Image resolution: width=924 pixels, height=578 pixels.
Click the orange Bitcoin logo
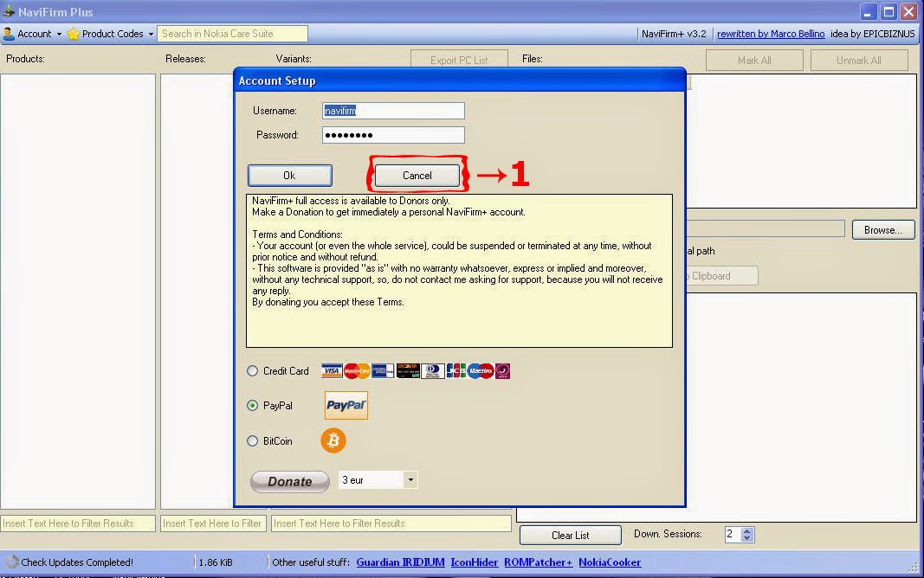(x=333, y=440)
